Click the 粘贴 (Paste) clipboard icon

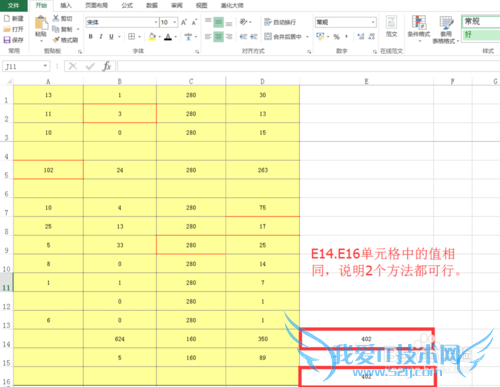pyautogui.click(x=41, y=23)
